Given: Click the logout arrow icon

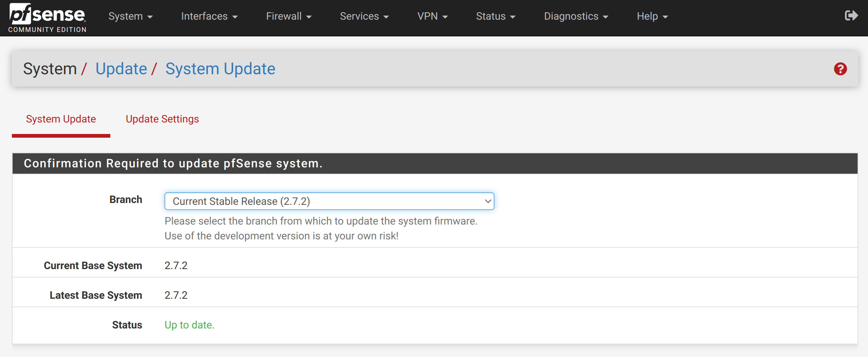Looking at the screenshot, I should click(851, 16).
